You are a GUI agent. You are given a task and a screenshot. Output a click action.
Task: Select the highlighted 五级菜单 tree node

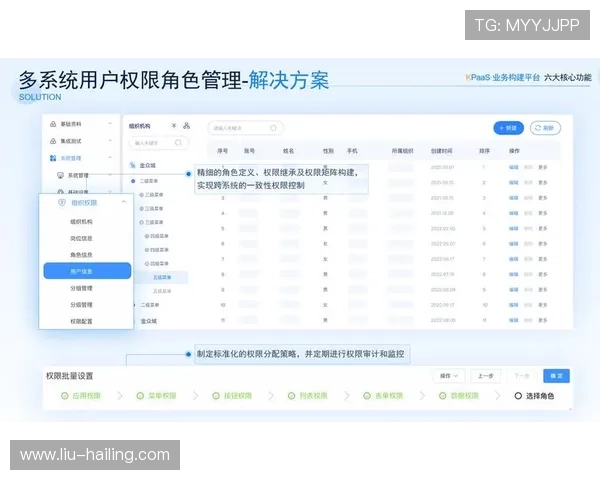tap(162, 277)
